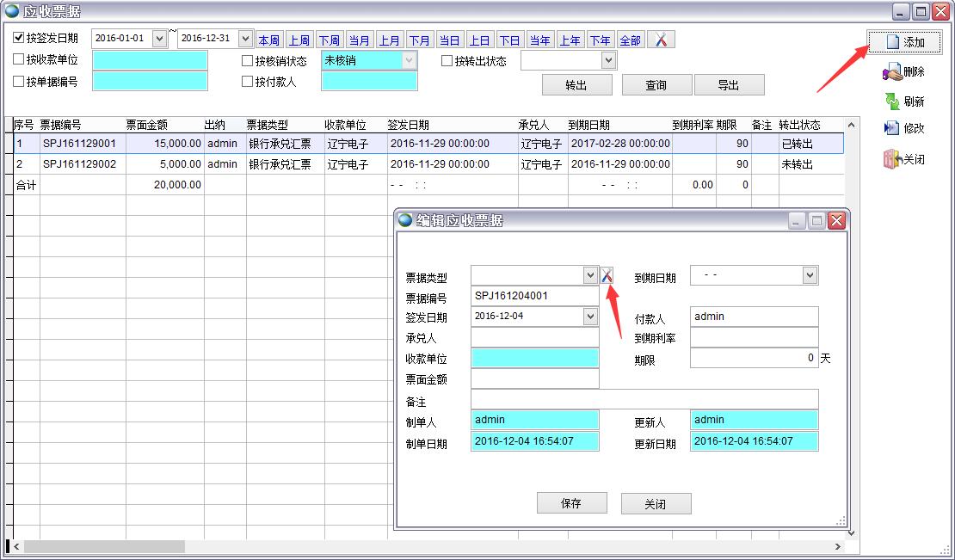Viewport: 955px width, 560px height.
Task: Close the 编辑应收票据 dialog with its X
Action: (x=836, y=221)
